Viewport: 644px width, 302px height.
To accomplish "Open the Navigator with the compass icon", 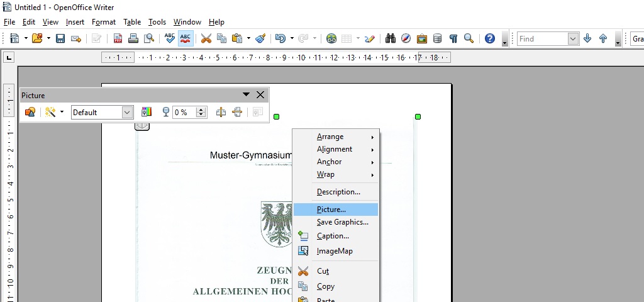I will tap(406, 38).
